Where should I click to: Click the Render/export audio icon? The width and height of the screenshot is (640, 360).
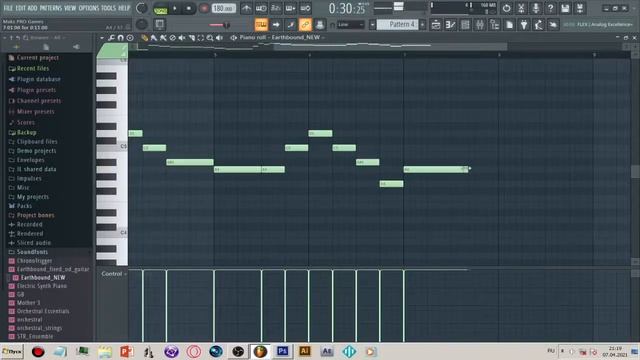[580, 8]
